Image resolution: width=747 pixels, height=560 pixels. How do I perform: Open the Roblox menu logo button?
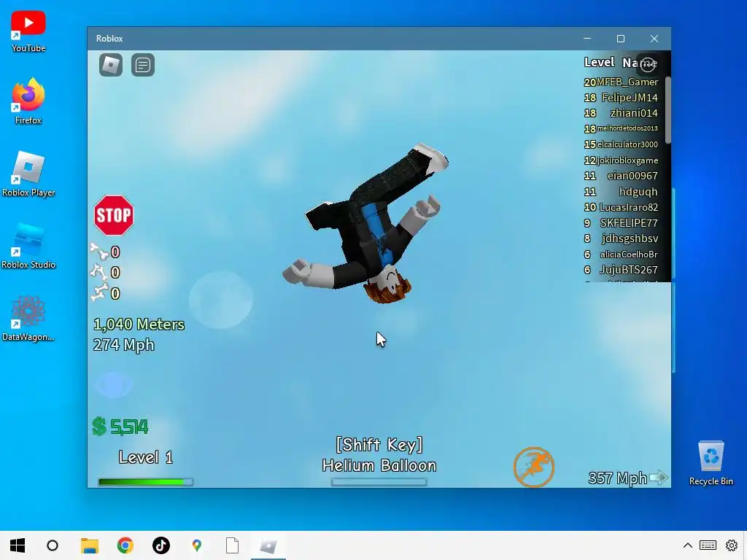(x=111, y=65)
